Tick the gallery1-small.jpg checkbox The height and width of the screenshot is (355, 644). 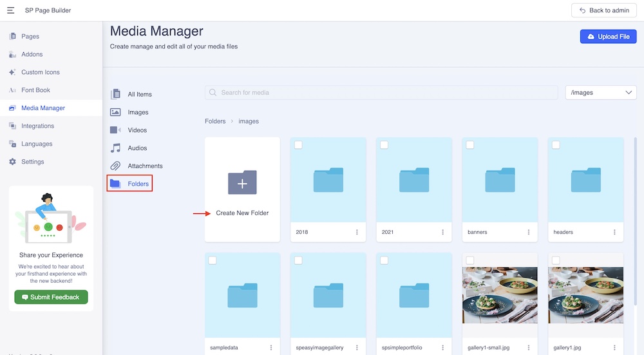(x=470, y=260)
